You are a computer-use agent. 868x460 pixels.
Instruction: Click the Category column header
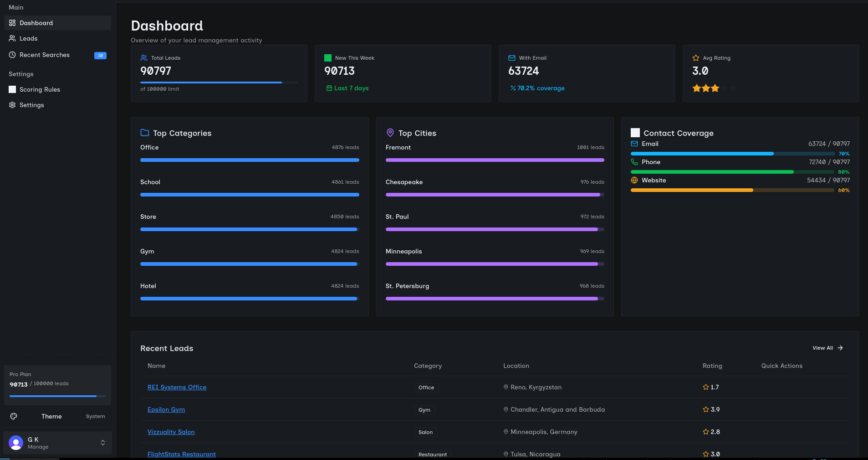(x=428, y=366)
